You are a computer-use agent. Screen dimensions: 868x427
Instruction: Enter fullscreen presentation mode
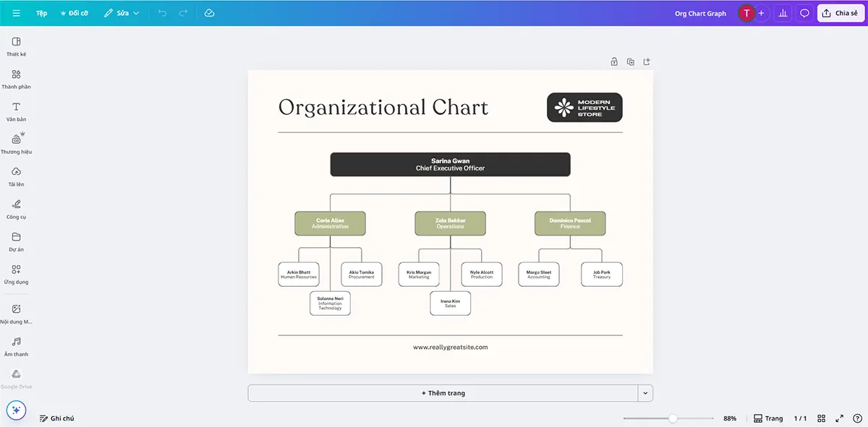point(840,418)
